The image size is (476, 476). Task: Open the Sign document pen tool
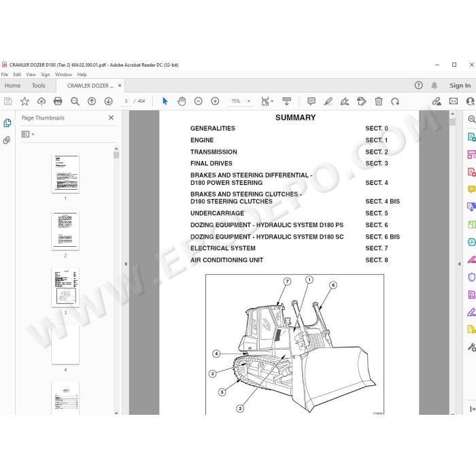(345, 101)
